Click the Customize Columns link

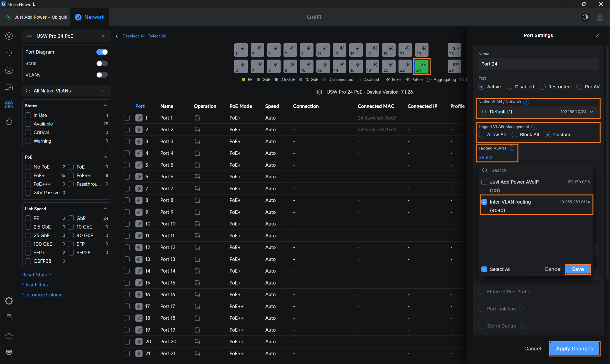[43, 295]
